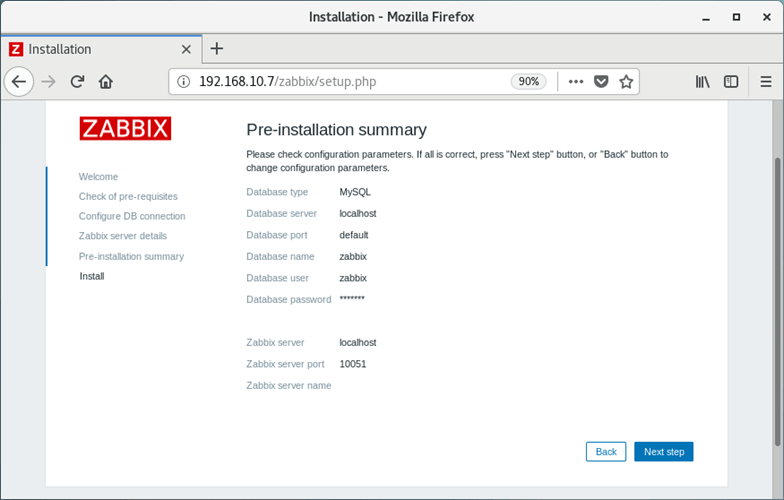
Task: Reset zoom via the 90% indicator
Action: click(x=528, y=82)
